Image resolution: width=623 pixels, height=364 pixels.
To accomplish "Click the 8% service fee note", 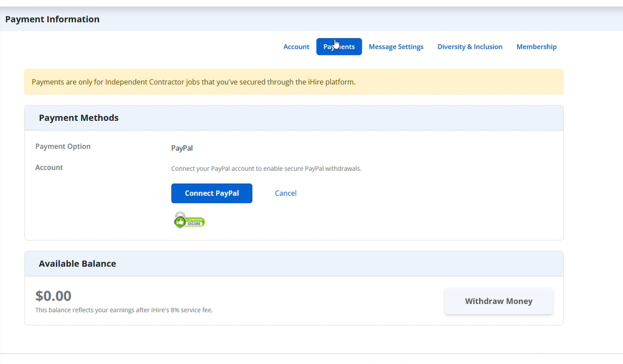I will coord(124,310).
